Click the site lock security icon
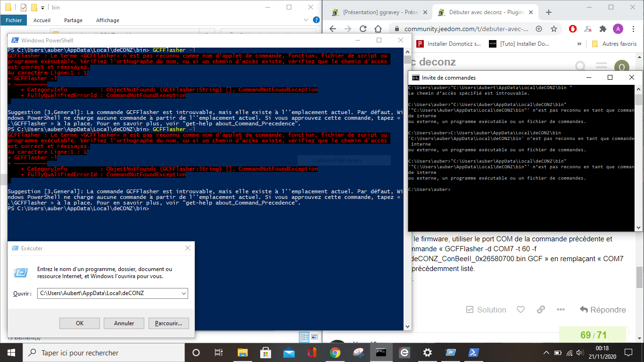644x362 pixels. pyautogui.click(x=396, y=29)
